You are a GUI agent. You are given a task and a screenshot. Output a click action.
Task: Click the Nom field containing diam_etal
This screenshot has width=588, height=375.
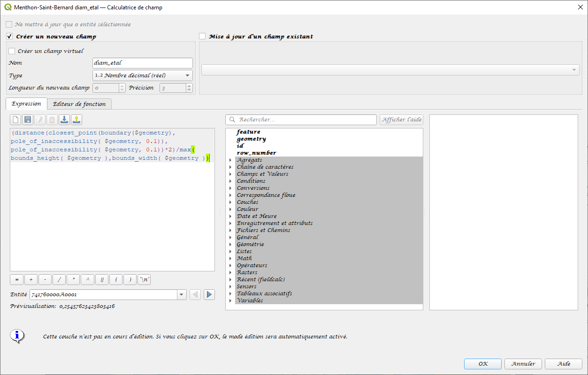pos(143,63)
